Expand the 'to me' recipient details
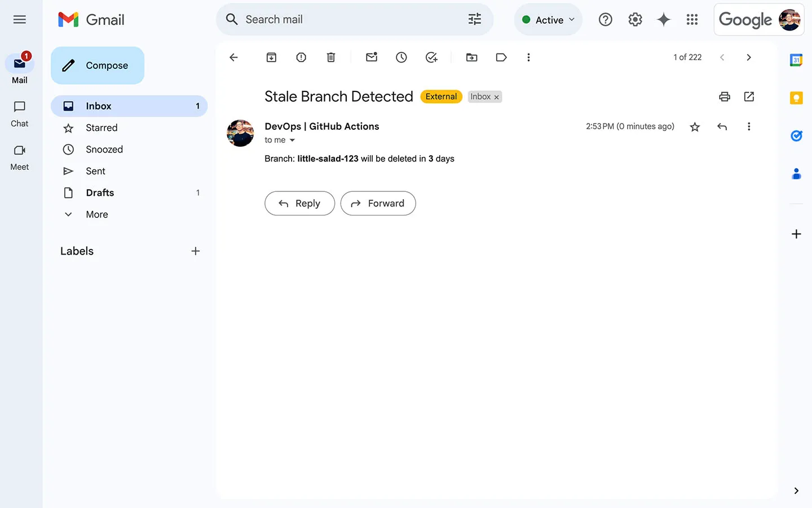This screenshot has width=812, height=508. point(292,141)
